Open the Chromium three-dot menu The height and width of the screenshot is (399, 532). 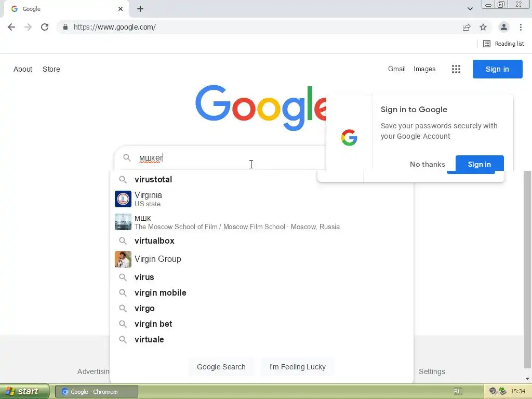(521, 27)
